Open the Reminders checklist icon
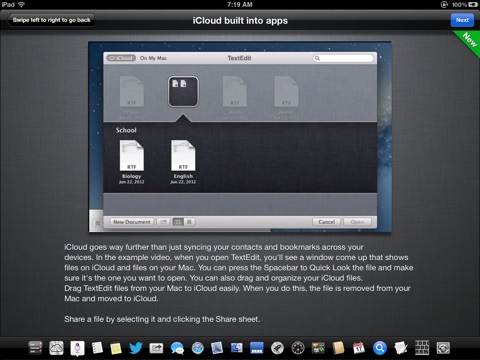 pyautogui.click(x=97, y=348)
